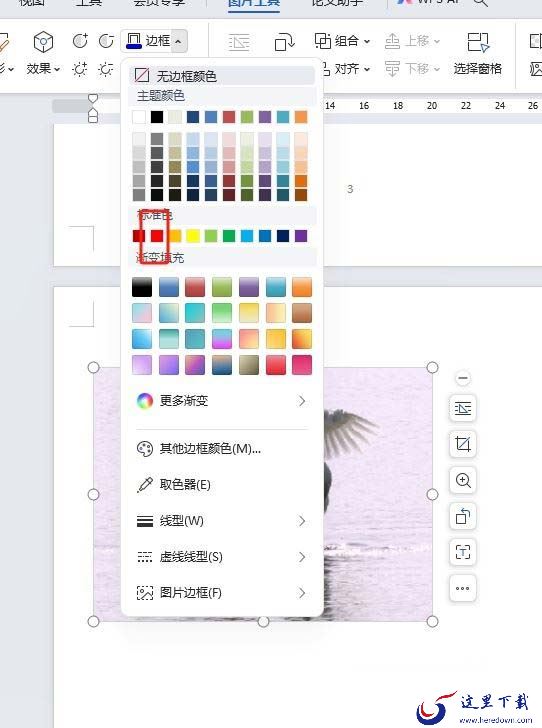The image size is (542, 728).
Task: Click the rotate icon beside the image
Action: coord(463,516)
